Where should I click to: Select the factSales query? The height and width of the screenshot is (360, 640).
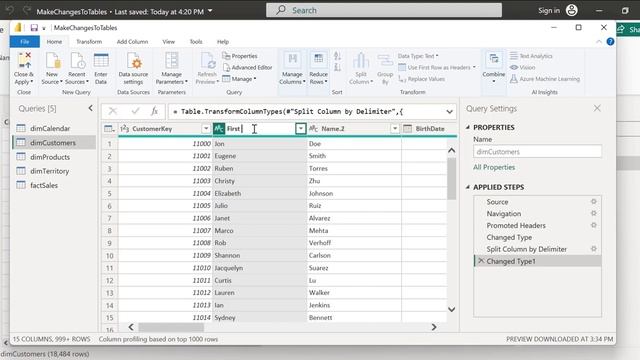55,185
